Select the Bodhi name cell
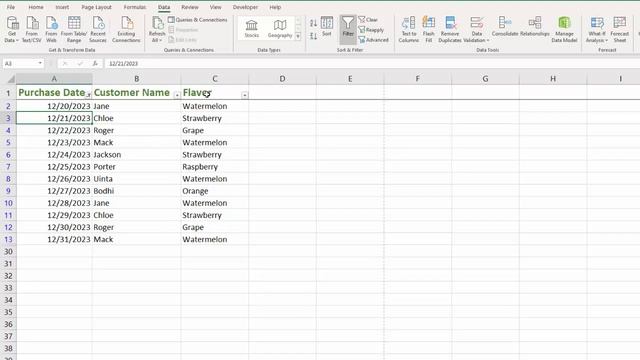Screen dimensions: 640x360 click(x=137, y=191)
